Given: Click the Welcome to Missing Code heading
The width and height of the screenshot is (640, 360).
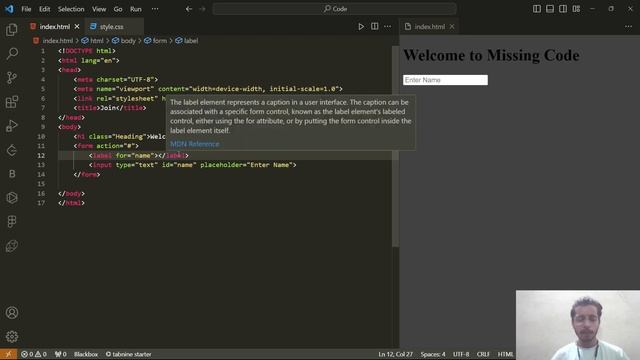Looking at the screenshot, I should coord(491,56).
